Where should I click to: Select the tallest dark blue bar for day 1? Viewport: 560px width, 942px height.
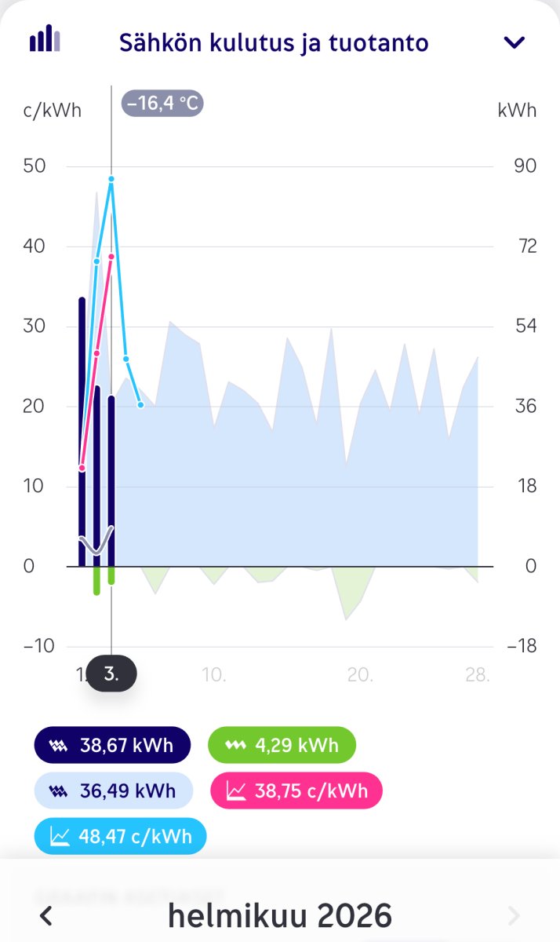pyautogui.click(x=82, y=432)
